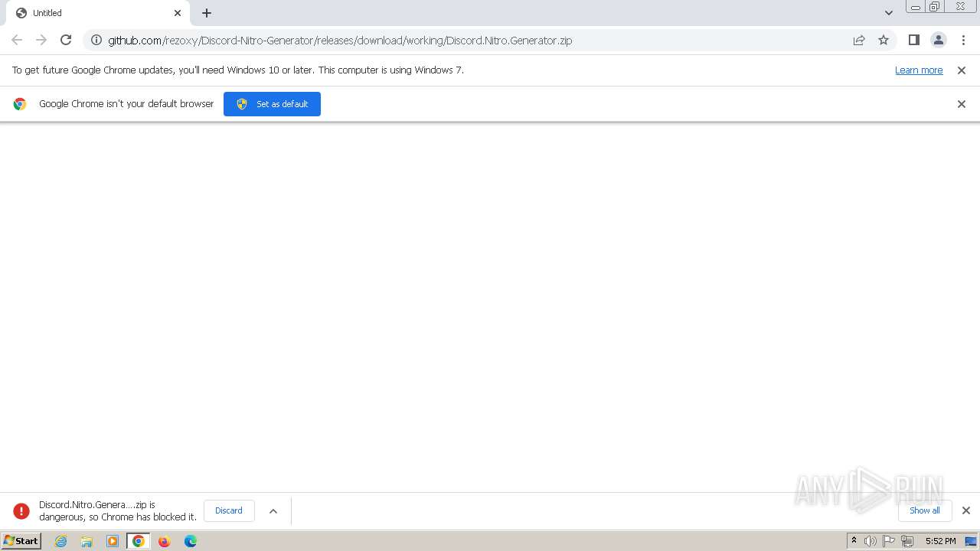The height and width of the screenshot is (551, 980).
Task: Toggle the side panel icon
Action: tap(913, 40)
